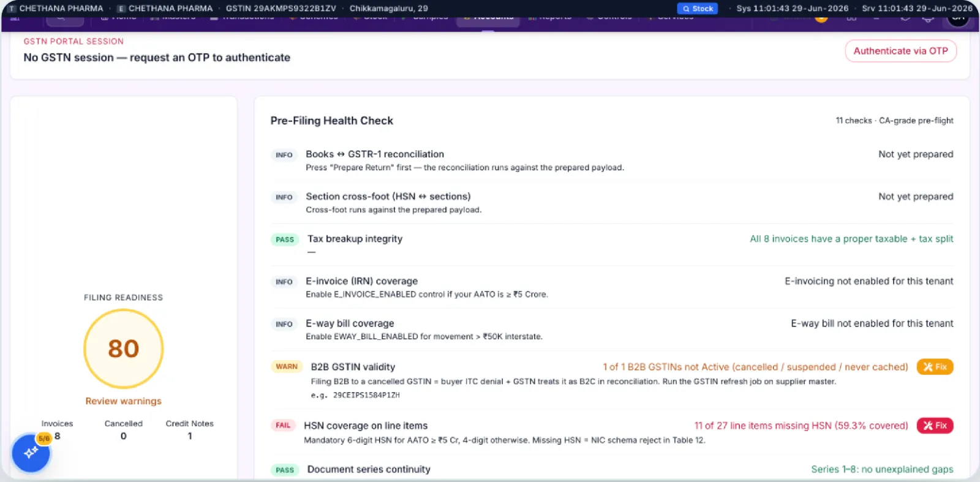Click WARN badge of B2B GSTIN validity

(x=287, y=366)
